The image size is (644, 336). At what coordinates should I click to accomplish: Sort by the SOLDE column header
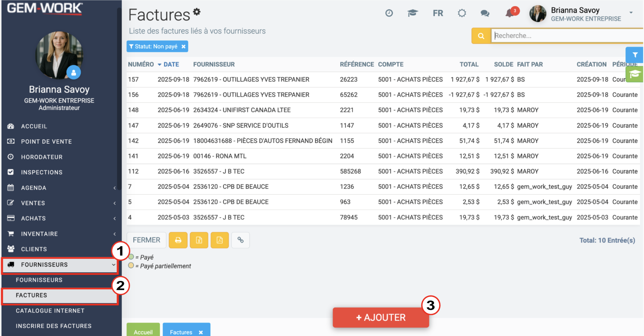tap(503, 64)
